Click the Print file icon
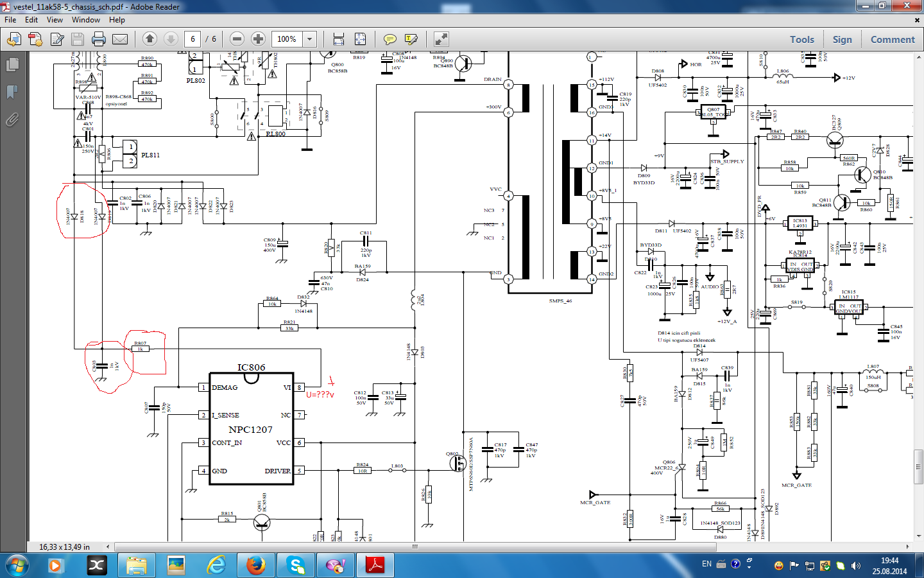 99,39
